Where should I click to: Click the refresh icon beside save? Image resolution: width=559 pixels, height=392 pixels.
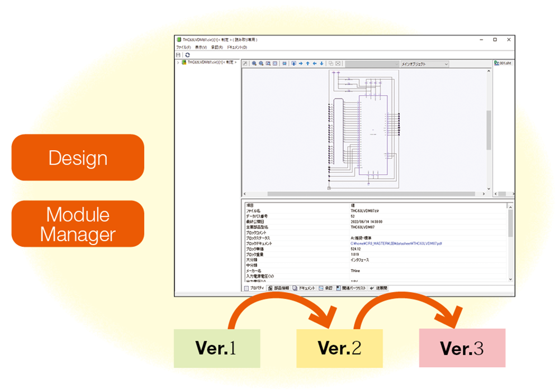click(187, 55)
